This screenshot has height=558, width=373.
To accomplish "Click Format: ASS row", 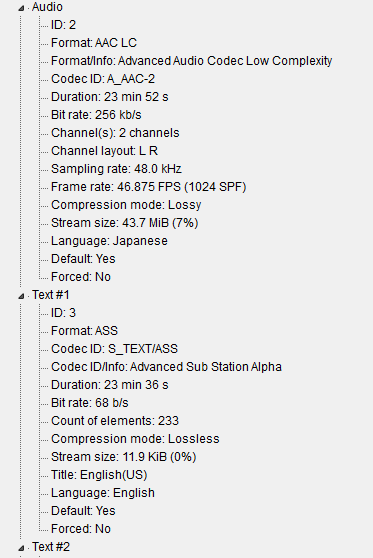I will coord(84,331).
